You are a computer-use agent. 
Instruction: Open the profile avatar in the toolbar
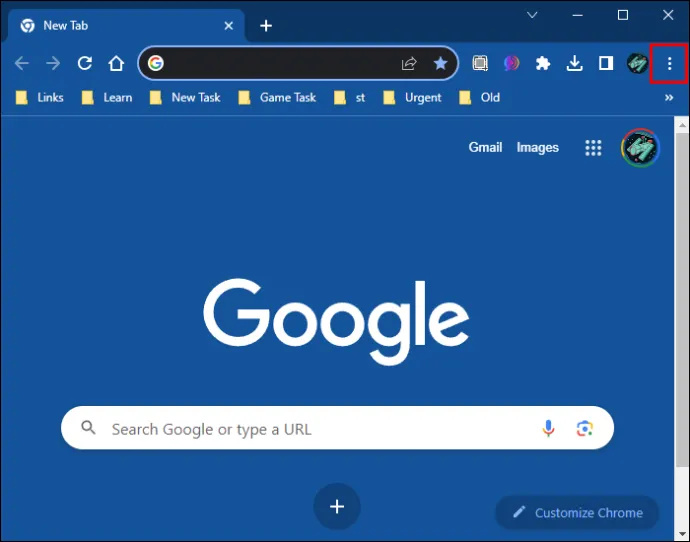[637, 63]
